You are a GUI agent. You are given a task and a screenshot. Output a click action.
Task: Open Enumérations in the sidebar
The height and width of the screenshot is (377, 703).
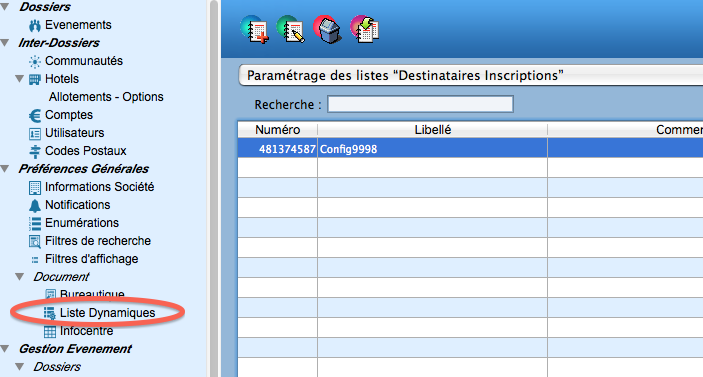tap(82, 223)
